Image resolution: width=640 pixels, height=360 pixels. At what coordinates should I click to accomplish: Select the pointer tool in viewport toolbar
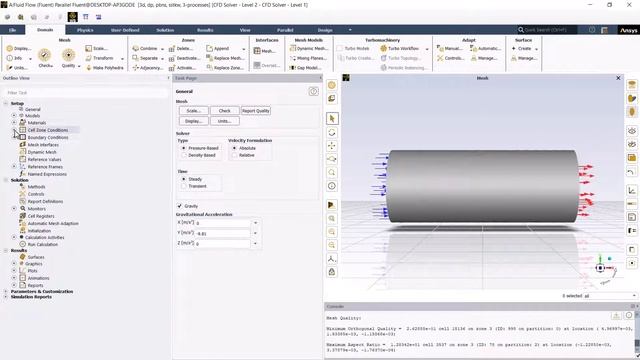(x=332, y=118)
